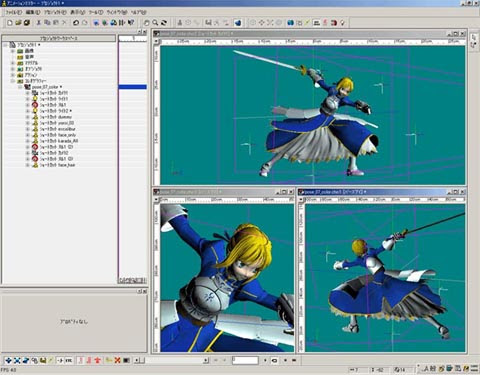Click the Save toolbar icon
The image size is (480, 375).
pos(27,23)
